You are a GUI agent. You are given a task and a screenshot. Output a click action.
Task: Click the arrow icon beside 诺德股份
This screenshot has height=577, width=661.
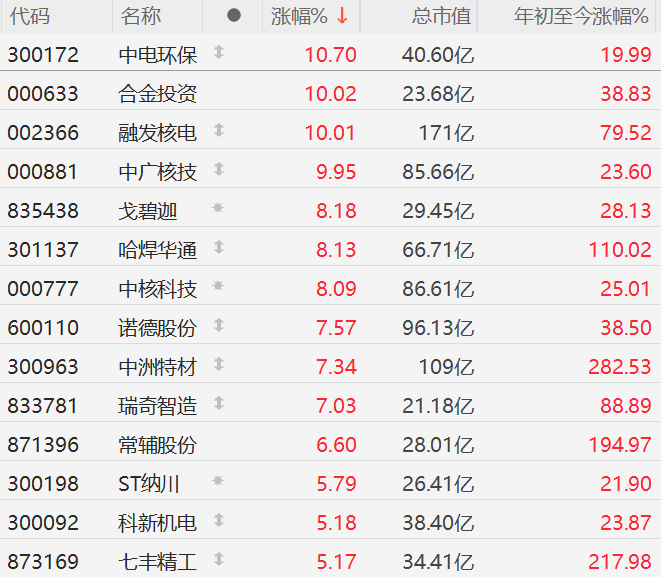[x=218, y=325]
